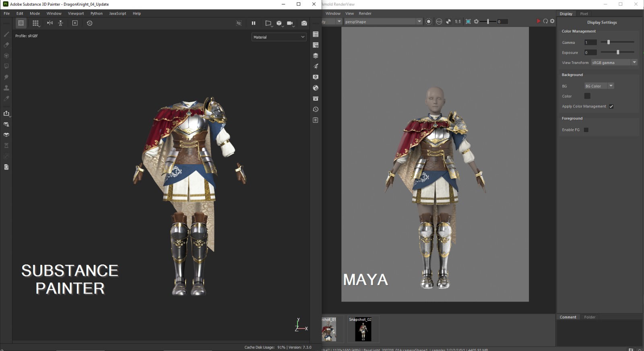Screen dimensions: 644x351
Task: Expand the View Transform sRGB gamma dropdown
Action: [x=614, y=62]
